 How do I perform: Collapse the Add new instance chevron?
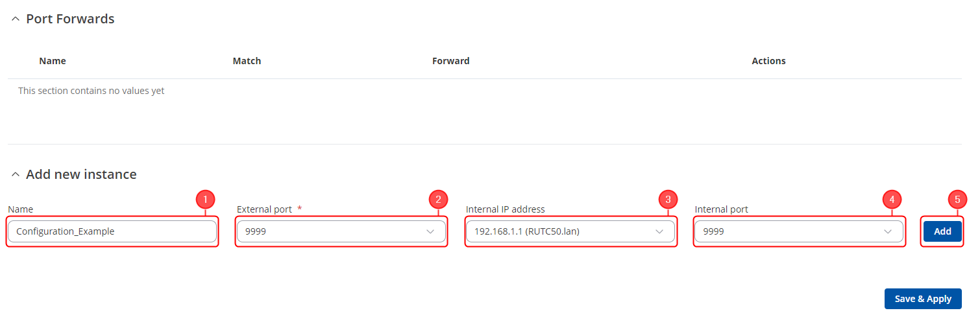(x=16, y=175)
